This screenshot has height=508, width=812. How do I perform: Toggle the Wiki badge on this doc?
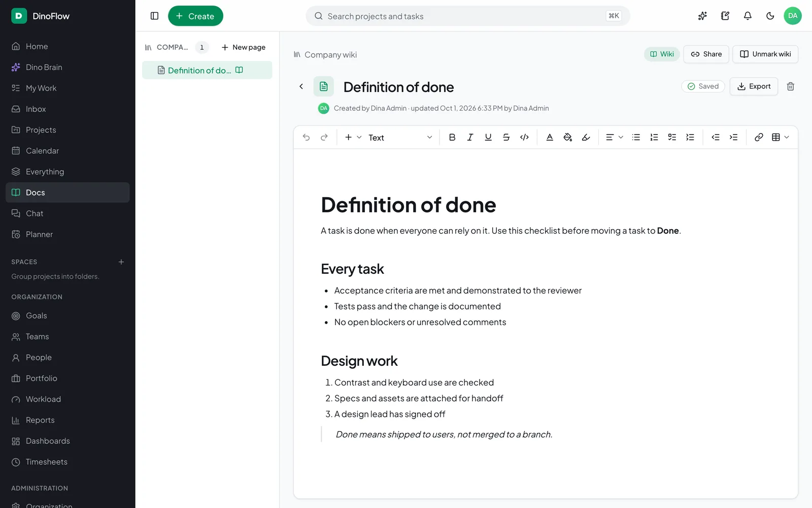(x=662, y=54)
